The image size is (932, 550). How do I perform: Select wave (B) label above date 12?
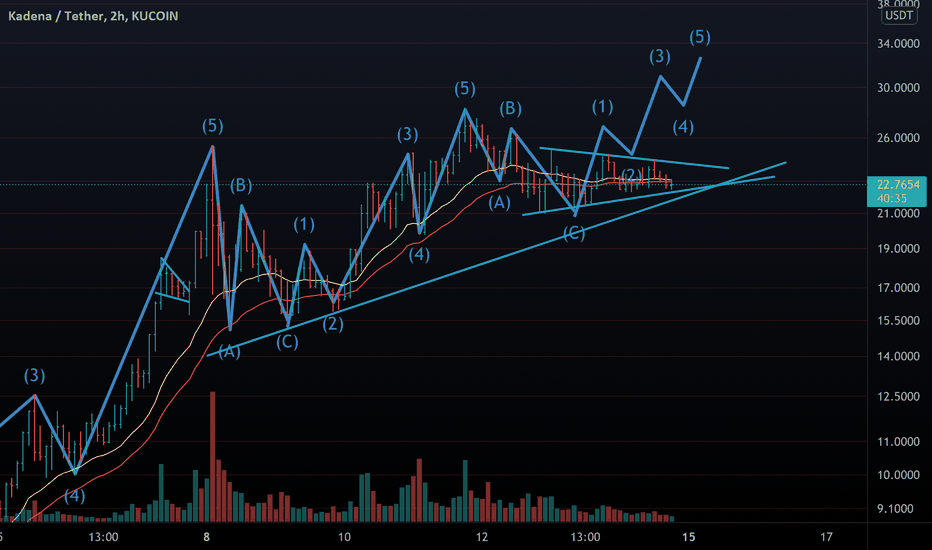pos(510,108)
